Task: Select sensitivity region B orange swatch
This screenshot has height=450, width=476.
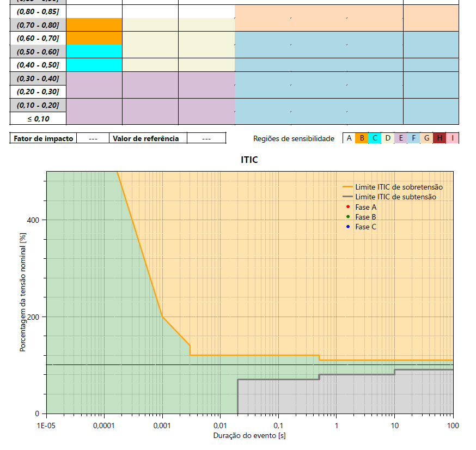Action: 362,138
